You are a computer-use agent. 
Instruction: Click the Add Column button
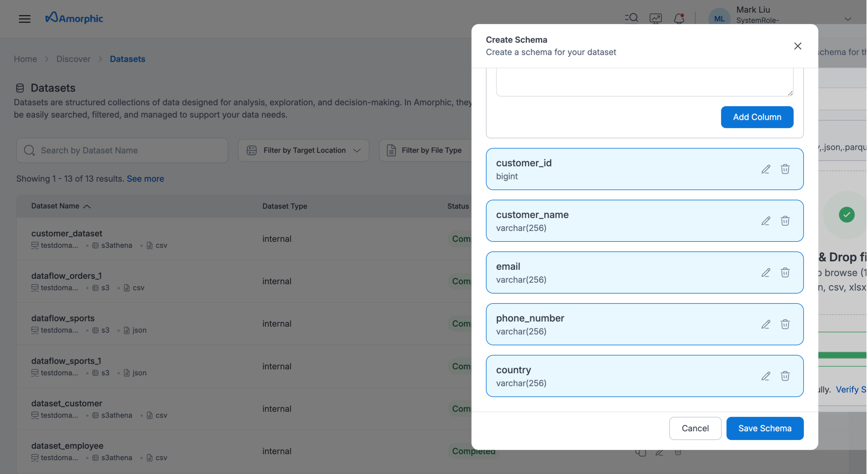click(757, 117)
